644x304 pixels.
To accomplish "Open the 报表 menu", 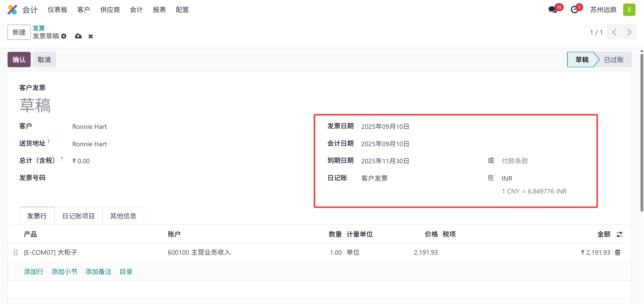I will coord(159,10).
